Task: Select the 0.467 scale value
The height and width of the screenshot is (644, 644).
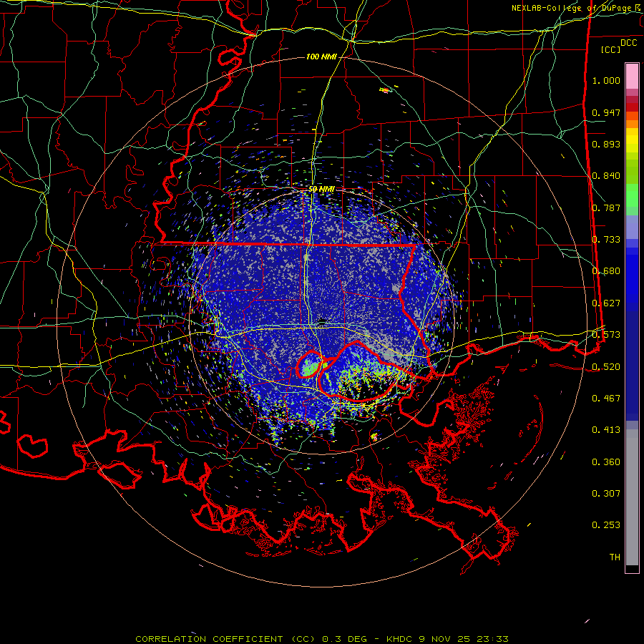Action: click(606, 399)
